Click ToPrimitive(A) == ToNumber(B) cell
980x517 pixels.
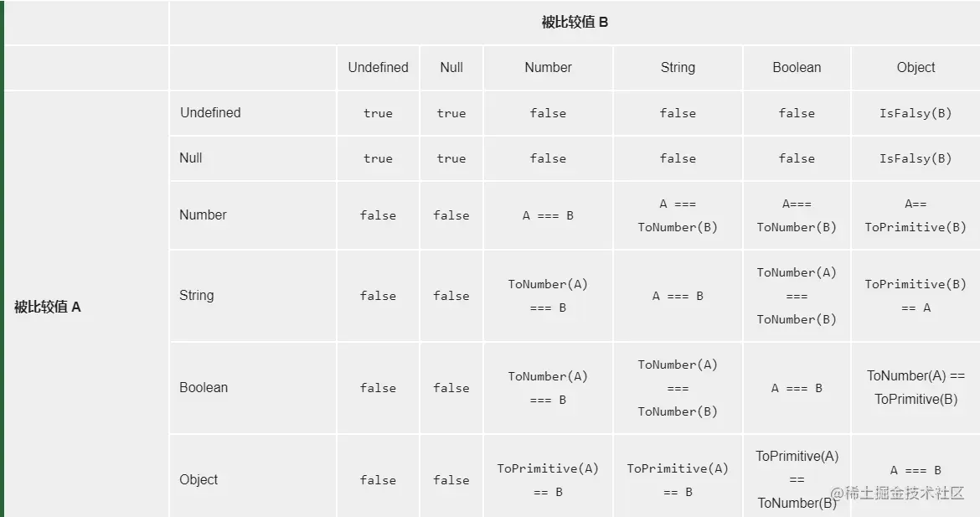pyautogui.click(x=797, y=479)
